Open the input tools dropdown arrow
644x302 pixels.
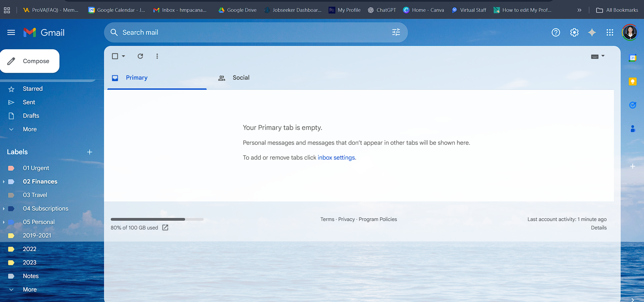tap(603, 56)
